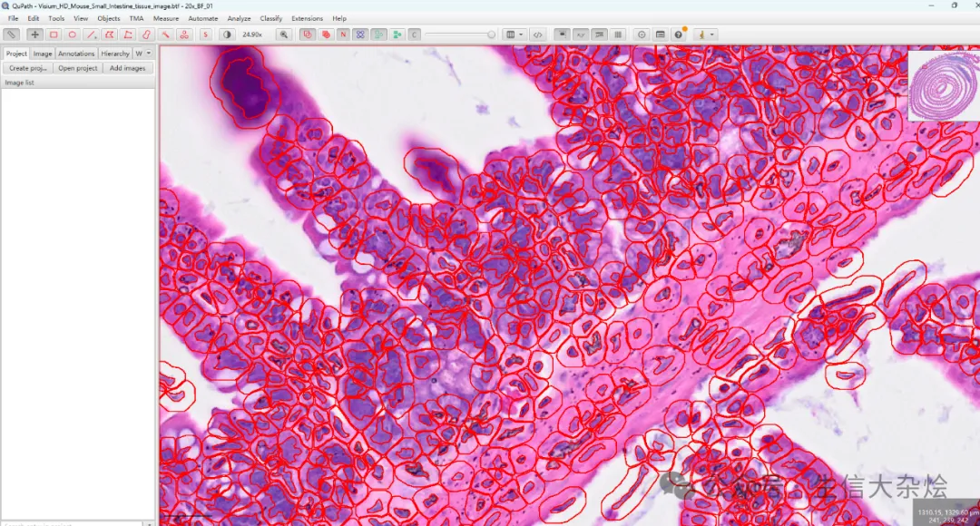Open the Measure menu
Viewport: 980px width, 526px height.
click(166, 19)
